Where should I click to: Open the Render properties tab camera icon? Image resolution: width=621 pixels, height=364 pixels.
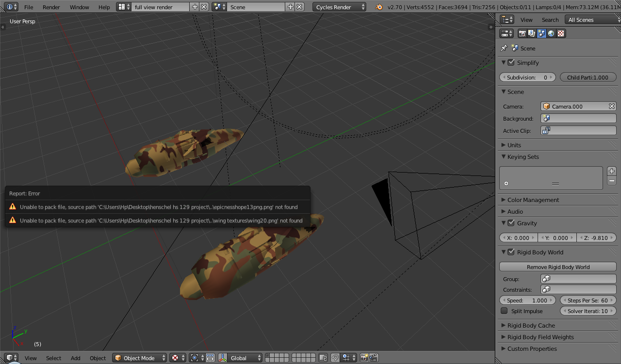523,33
